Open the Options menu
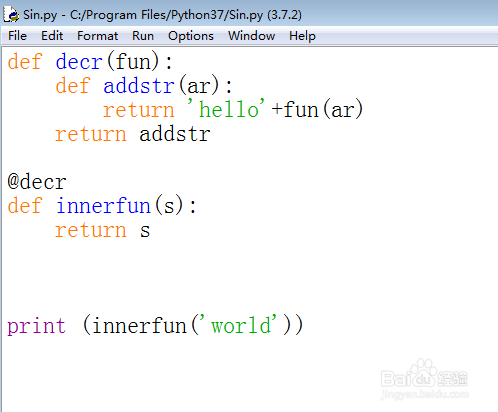 (191, 36)
